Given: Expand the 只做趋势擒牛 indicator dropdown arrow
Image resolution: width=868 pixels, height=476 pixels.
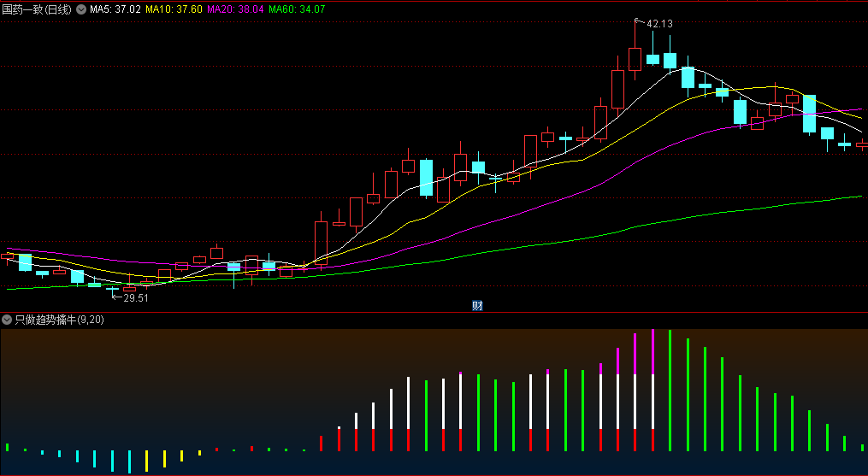Looking at the screenshot, I should (7, 320).
